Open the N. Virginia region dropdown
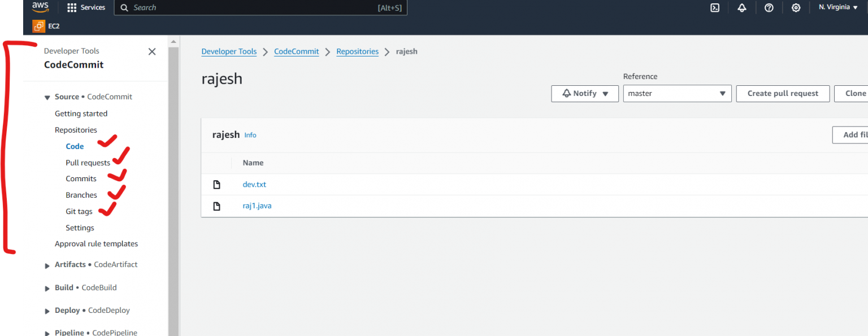868x336 pixels. click(x=838, y=7)
